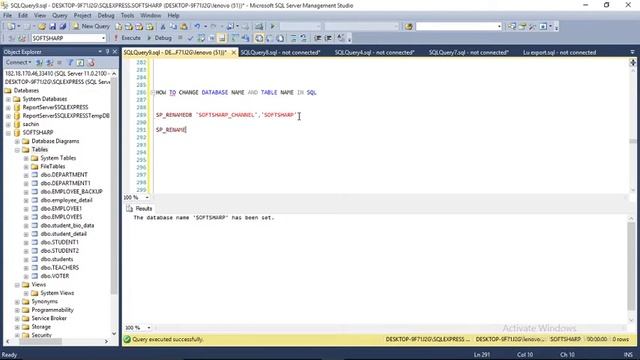
Task: Toggle auto-hide pin on Object Explorer
Action: pyautogui.click(x=107, y=51)
